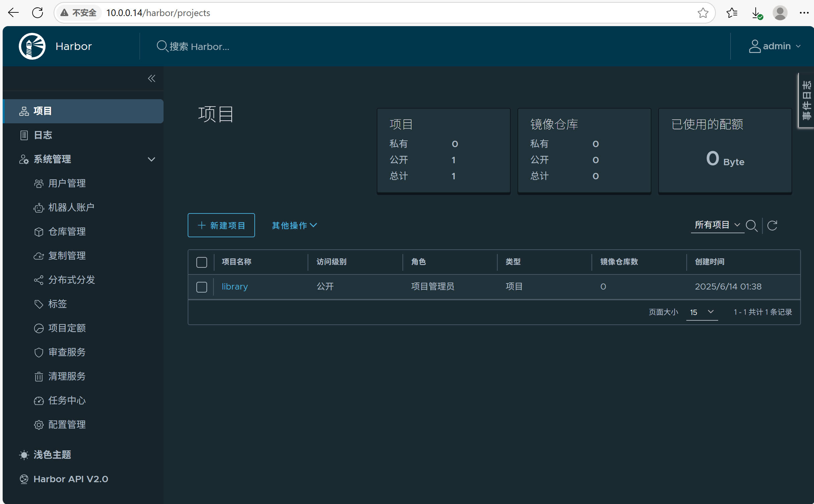
Task: Click the 新建项目 button
Action: (221, 225)
